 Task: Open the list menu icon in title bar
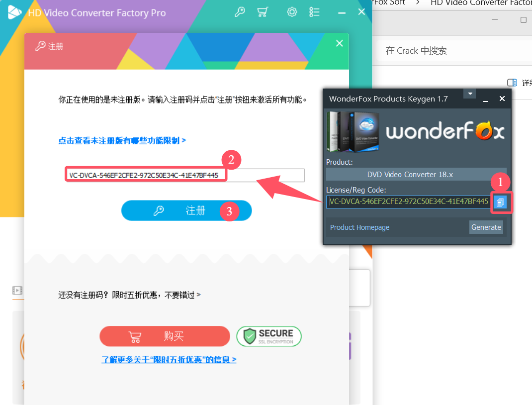[x=314, y=12]
